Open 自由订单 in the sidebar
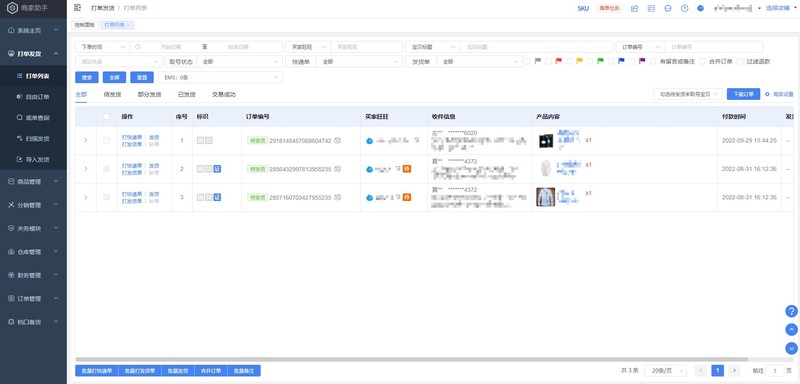 pyautogui.click(x=33, y=97)
